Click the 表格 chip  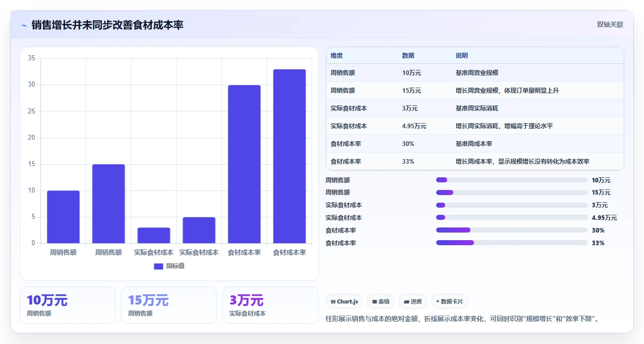click(381, 301)
